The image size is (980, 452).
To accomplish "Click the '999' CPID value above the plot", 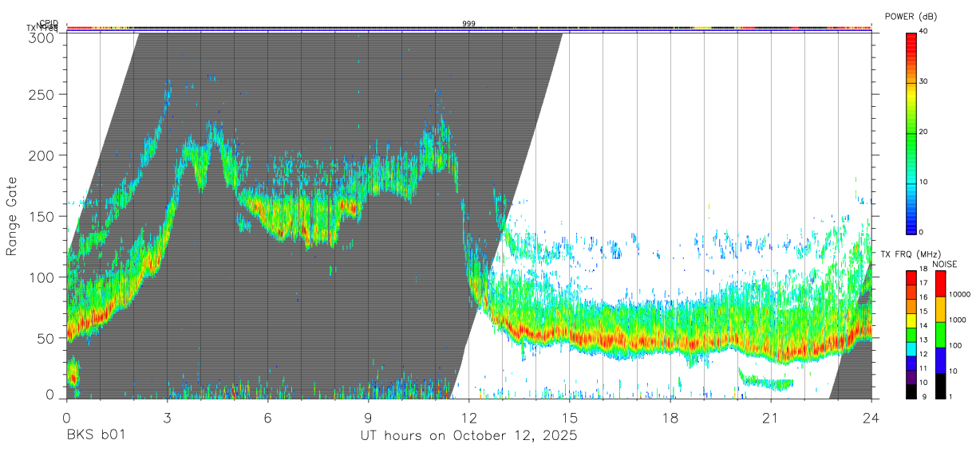I will tap(468, 24).
